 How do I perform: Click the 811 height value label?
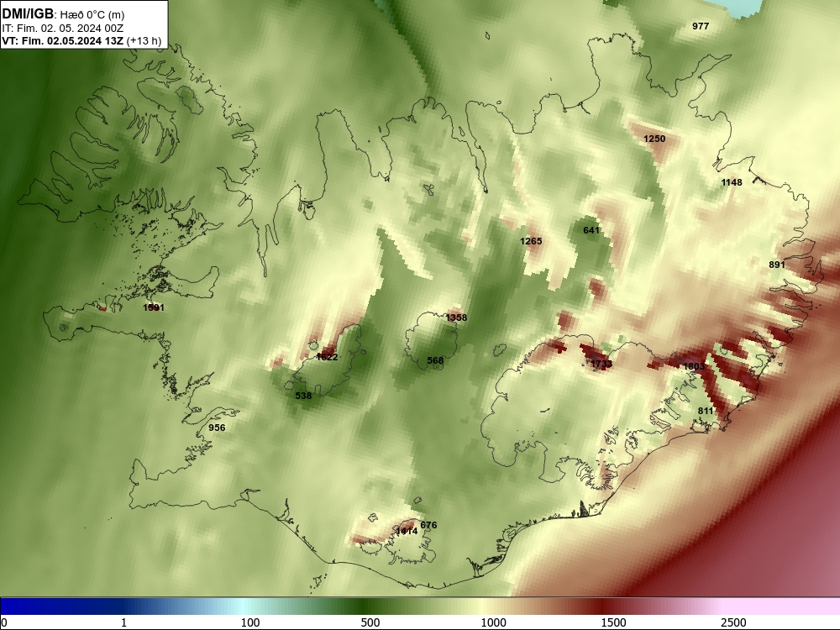point(706,411)
